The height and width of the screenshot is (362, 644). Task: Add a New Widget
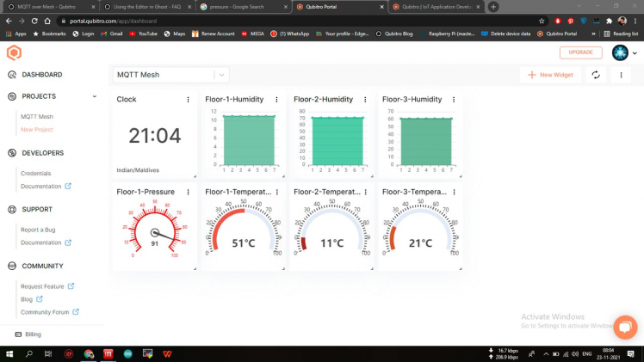pos(550,75)
